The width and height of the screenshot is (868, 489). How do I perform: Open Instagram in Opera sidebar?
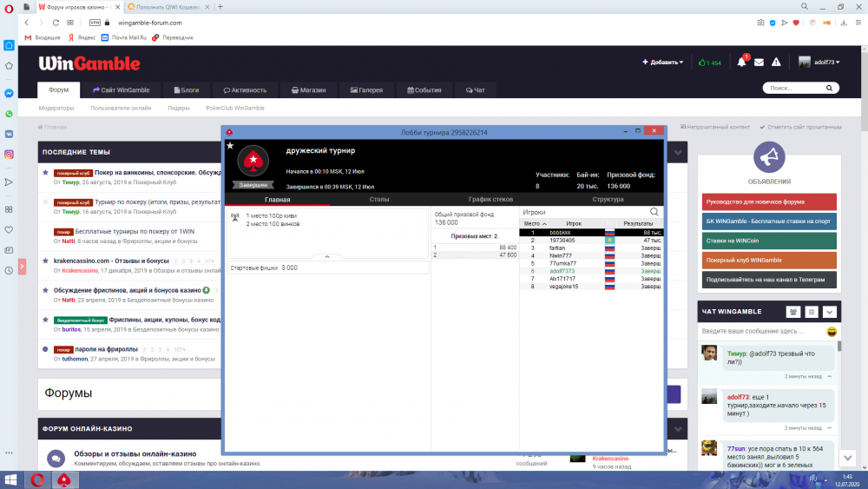point(9,155)
